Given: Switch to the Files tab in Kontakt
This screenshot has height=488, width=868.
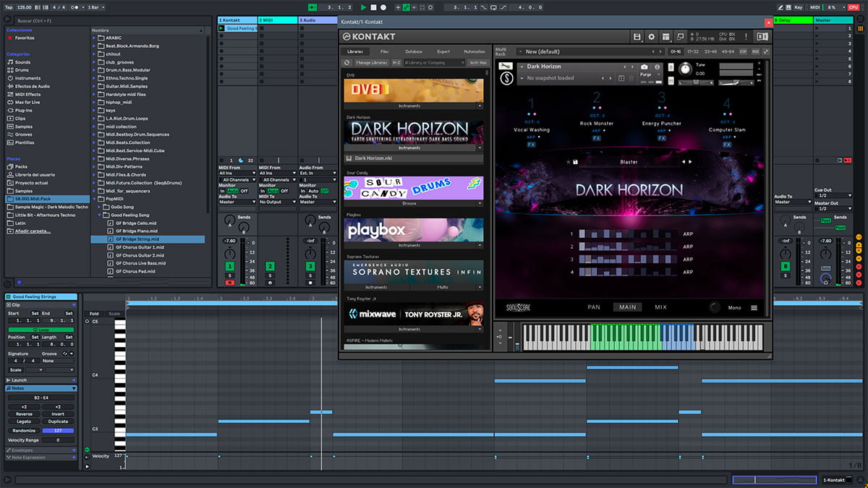Looking at the screenshot, I should [x=385, y=52].
